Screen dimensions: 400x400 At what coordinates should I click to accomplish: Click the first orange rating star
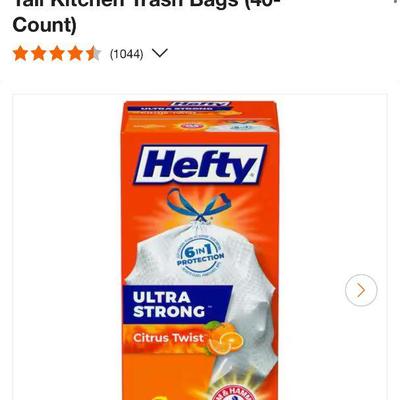(20, 54)
